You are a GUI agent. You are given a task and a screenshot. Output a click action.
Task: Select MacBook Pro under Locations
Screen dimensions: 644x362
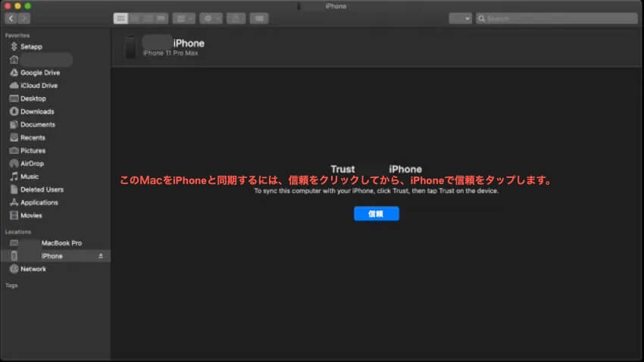point(61,243)
